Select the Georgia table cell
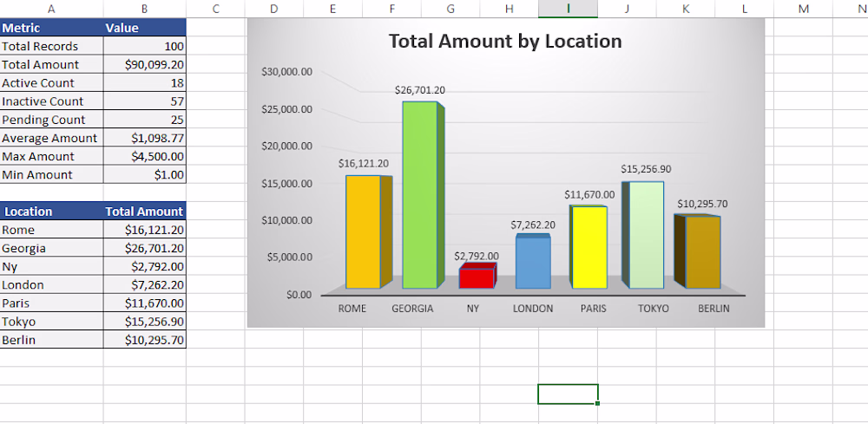Viewport: 868px width, 424px height. [x=51, y=248]
